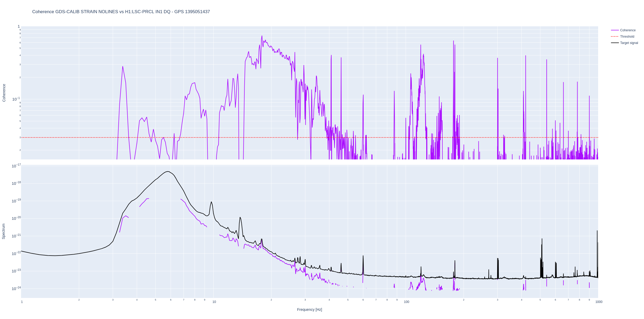Click black line swatch beside Target signal
Image resolution: width=644 pixels, height=319 pixels.
(614, 43)
